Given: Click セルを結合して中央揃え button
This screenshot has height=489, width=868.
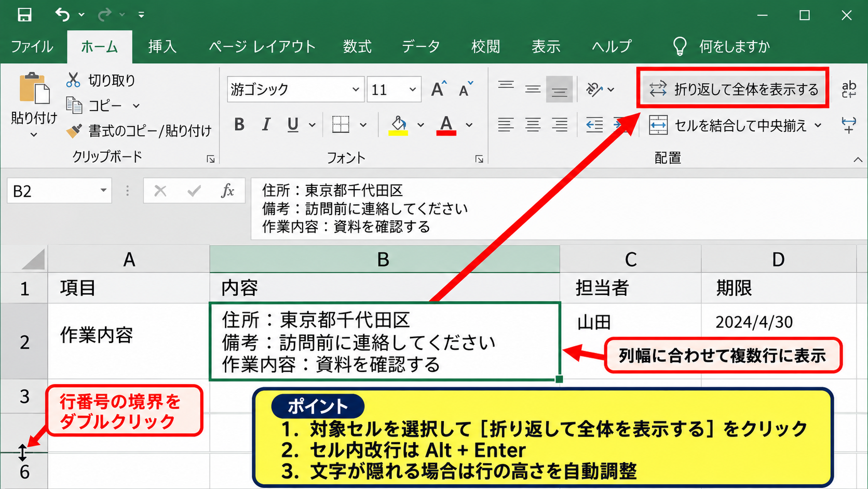Looking at the screenshot, I should coord(729,125).
